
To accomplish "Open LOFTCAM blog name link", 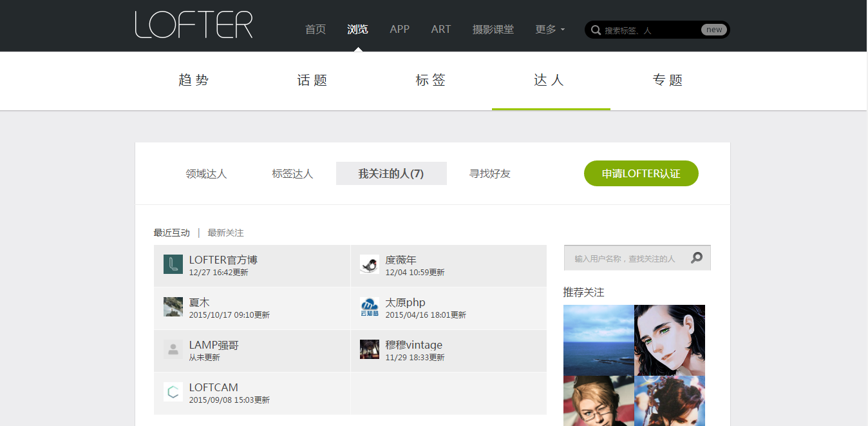I will 214,387.
